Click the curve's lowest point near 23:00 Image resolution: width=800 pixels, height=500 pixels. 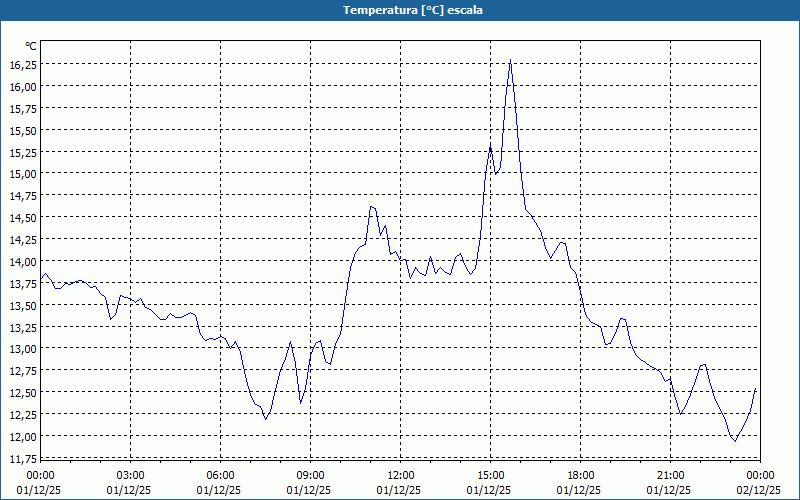[x=735, y=440]
